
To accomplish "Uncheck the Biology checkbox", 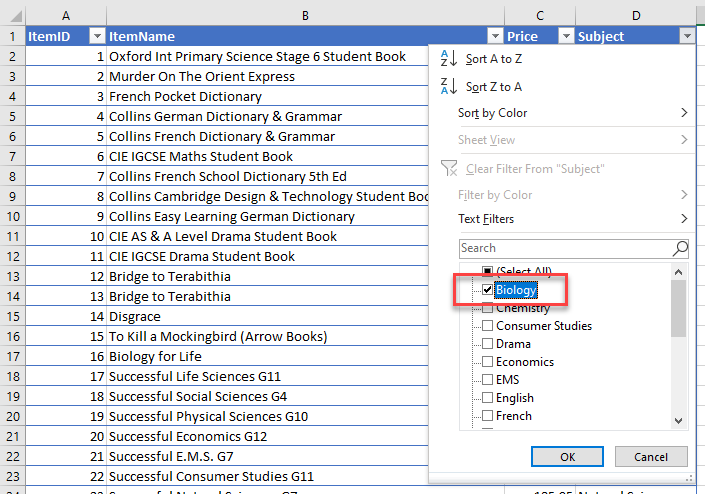I will tap(487, 290).
